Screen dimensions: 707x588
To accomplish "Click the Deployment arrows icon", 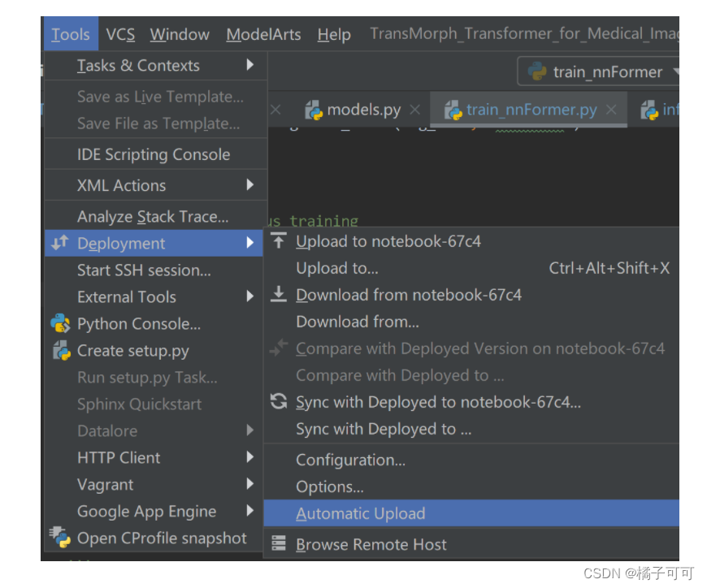I will coord(60,242).
